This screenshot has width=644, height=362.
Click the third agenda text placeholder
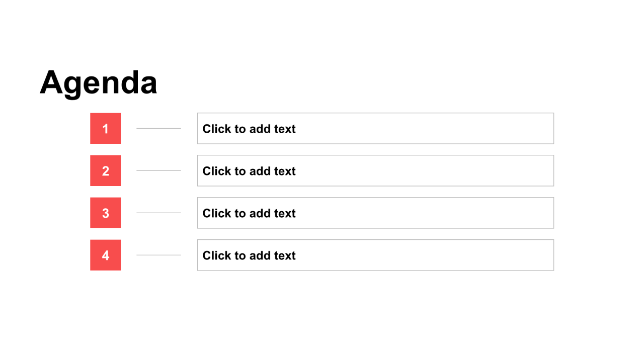pos(375,213)
